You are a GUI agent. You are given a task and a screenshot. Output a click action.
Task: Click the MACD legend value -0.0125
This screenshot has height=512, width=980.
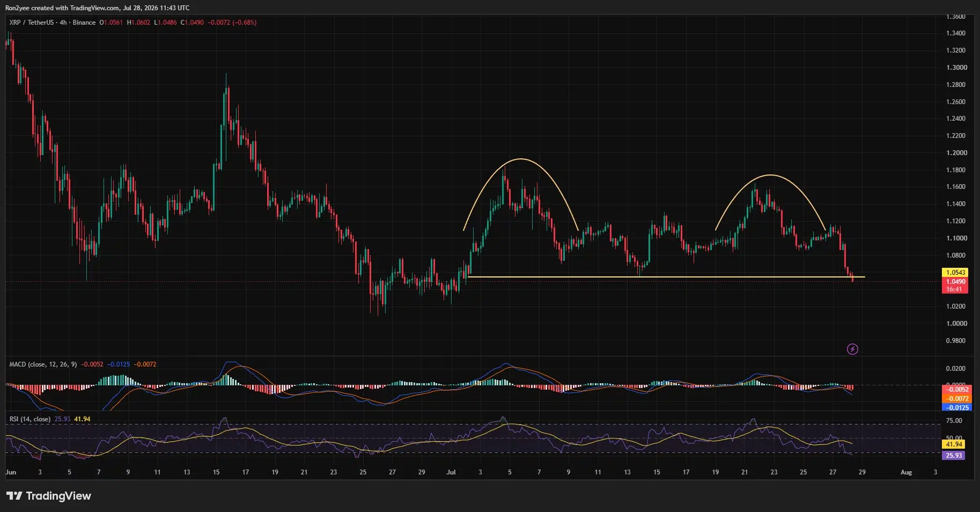click(119, 364)
